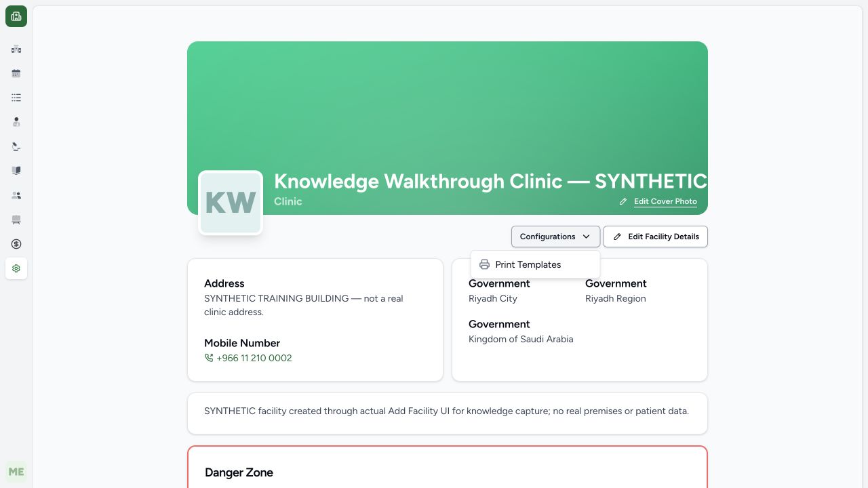Open the calendar icon in sidebar
Viewport: 868px width, 488px height.
(16, 73)
